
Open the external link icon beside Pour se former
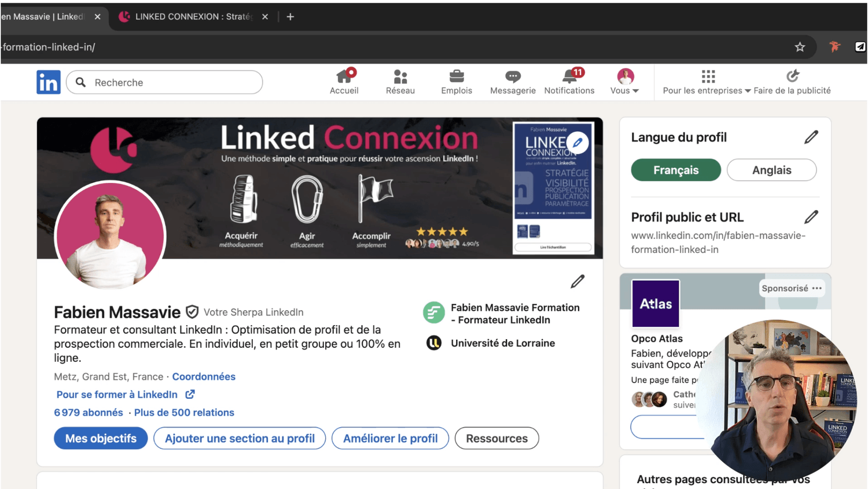tap(190, 394)
